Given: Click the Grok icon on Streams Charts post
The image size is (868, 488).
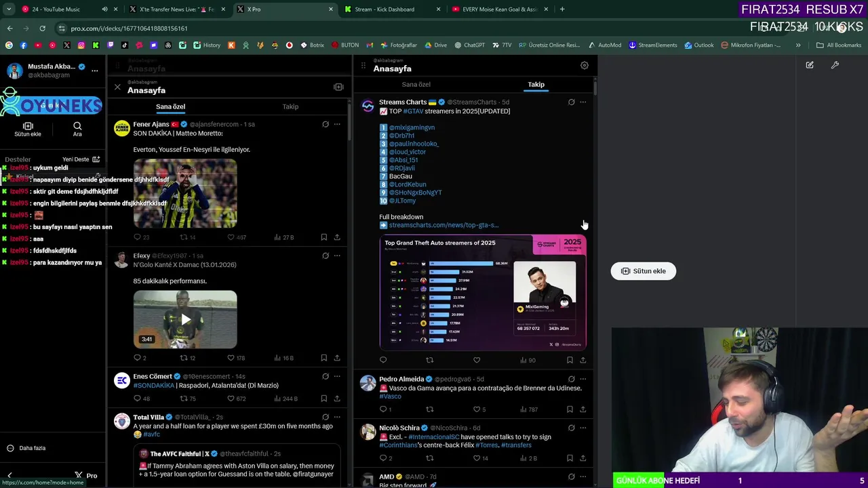Looking at the screenshot, I should click(x=571, y=102).
